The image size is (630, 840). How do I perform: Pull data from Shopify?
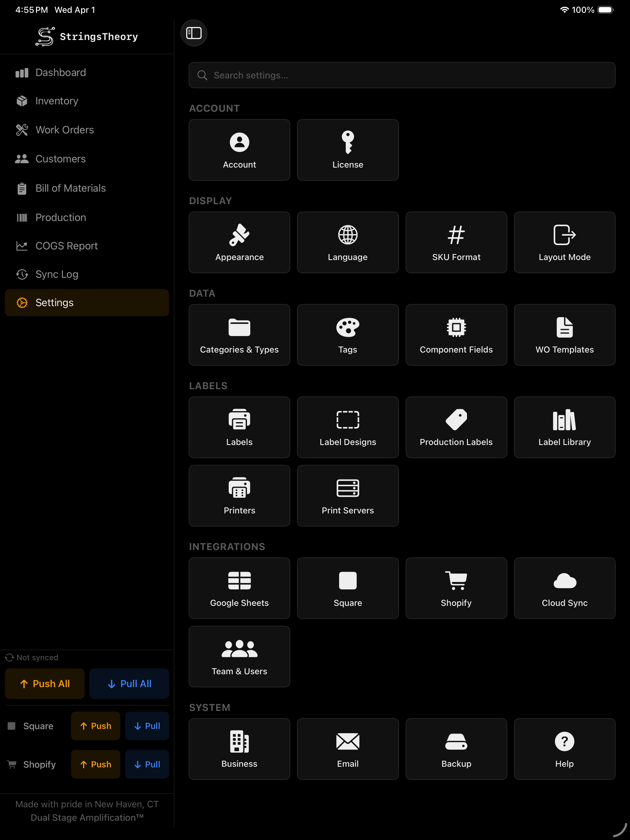click(147, 764)
